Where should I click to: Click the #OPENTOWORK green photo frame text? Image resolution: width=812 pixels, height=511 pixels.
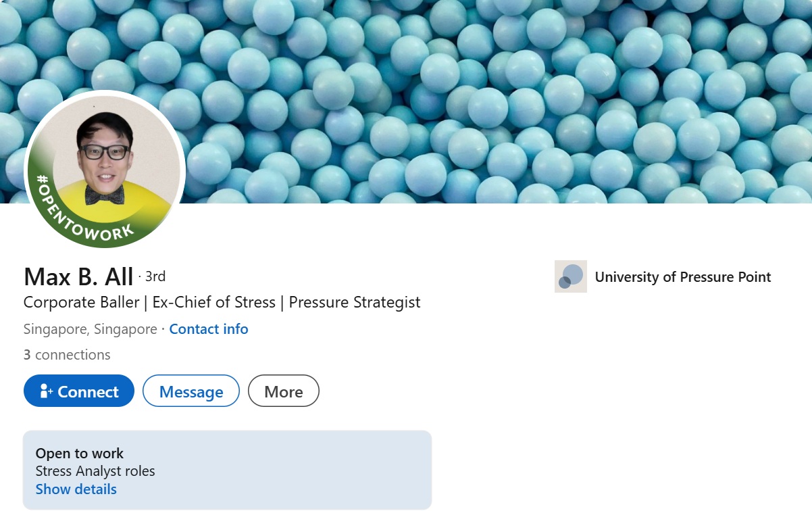(x=81, y=217)
